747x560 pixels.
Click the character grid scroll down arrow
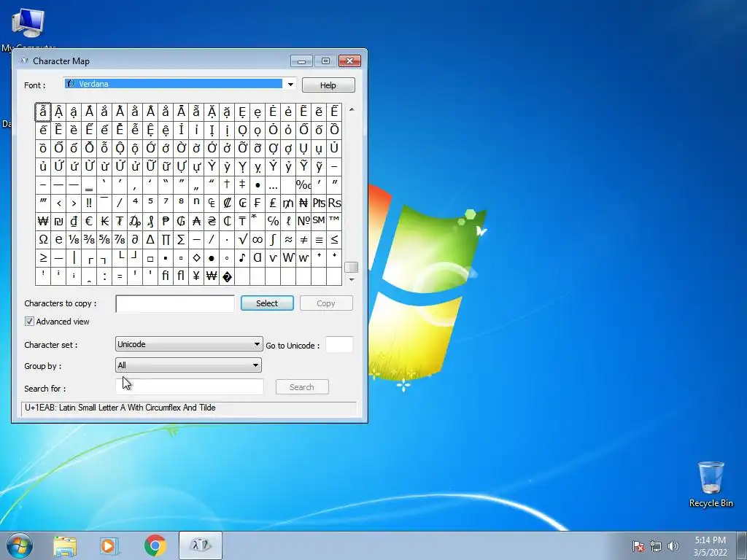(x=352, y=279)
